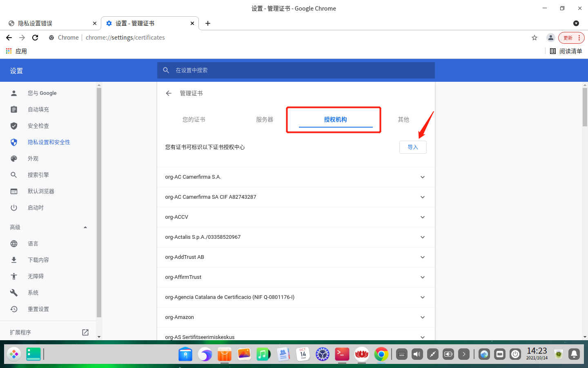Viewport: 588px width, 368px height.
Task: Click the 外观 palette icon
Action: point(14,159)
